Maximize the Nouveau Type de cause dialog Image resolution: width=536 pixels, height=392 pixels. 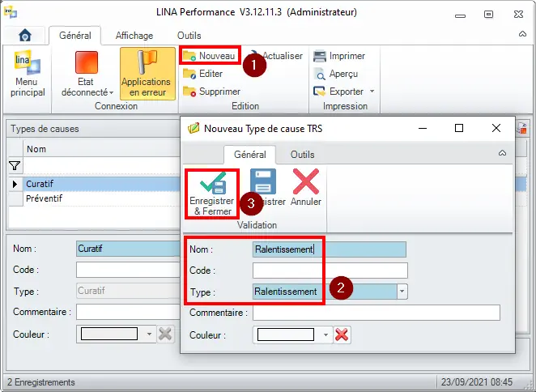pos(459,128)
